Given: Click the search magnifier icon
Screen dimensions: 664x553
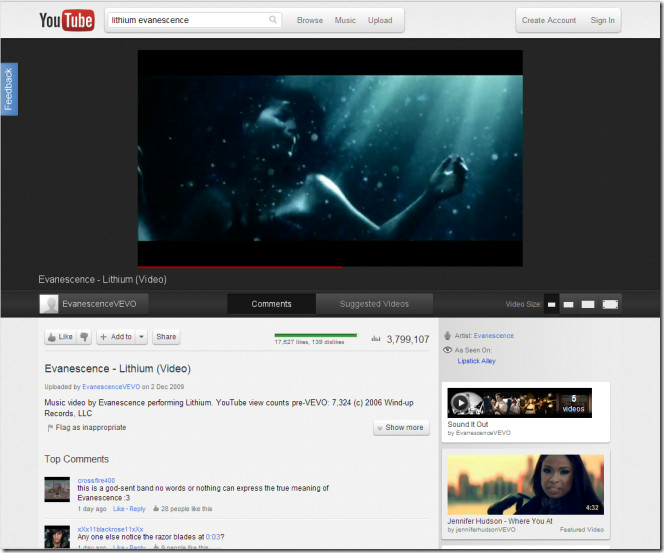Looking at the screenshot, I should coord(273,19).
